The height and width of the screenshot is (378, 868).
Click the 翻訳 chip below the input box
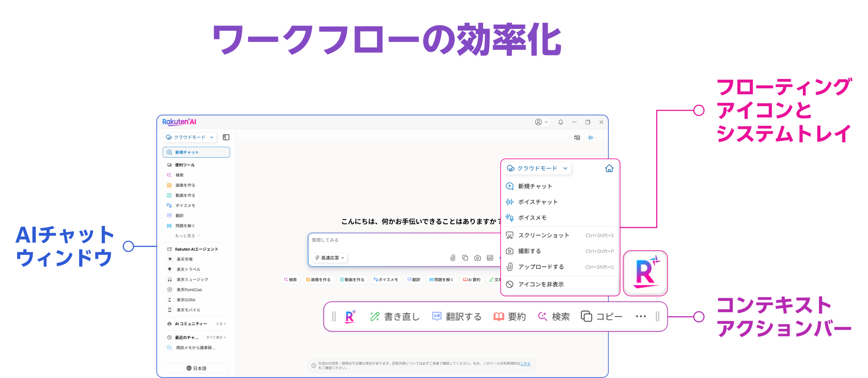414,280
